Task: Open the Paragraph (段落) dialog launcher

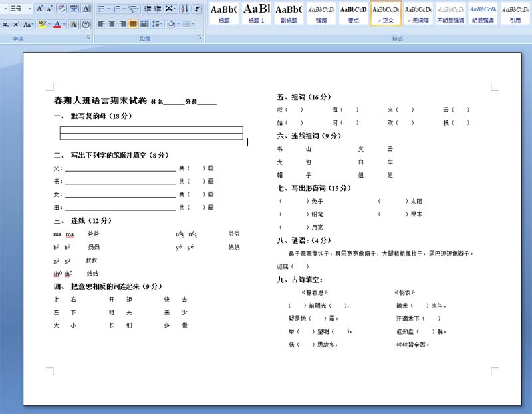Action: point(200,37)
